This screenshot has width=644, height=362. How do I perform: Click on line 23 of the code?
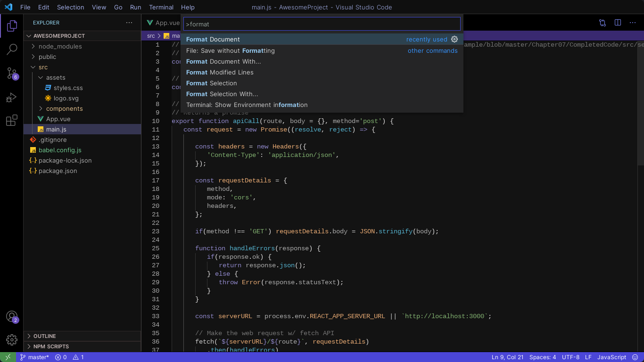pos(317,231)
